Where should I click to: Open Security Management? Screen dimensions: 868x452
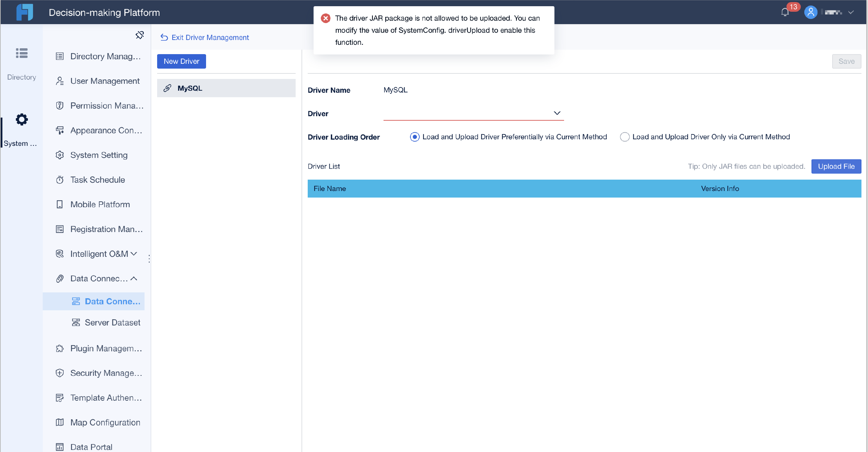click(x=106, y=373)
